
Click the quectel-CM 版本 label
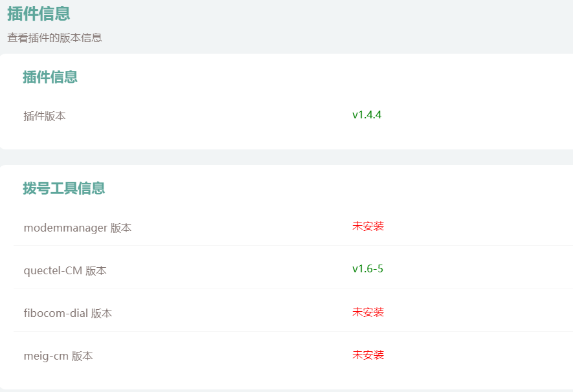[x=65, y=270]
